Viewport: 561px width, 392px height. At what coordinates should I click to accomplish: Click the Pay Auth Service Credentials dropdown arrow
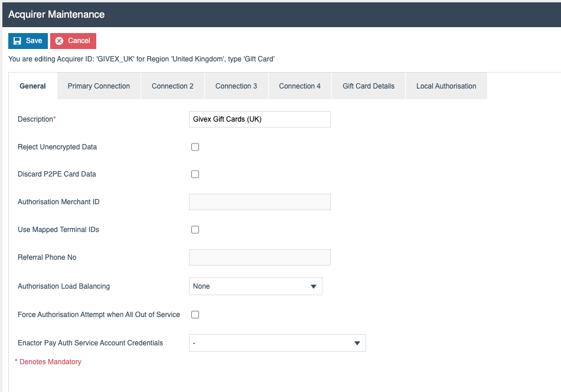(357, 342)
